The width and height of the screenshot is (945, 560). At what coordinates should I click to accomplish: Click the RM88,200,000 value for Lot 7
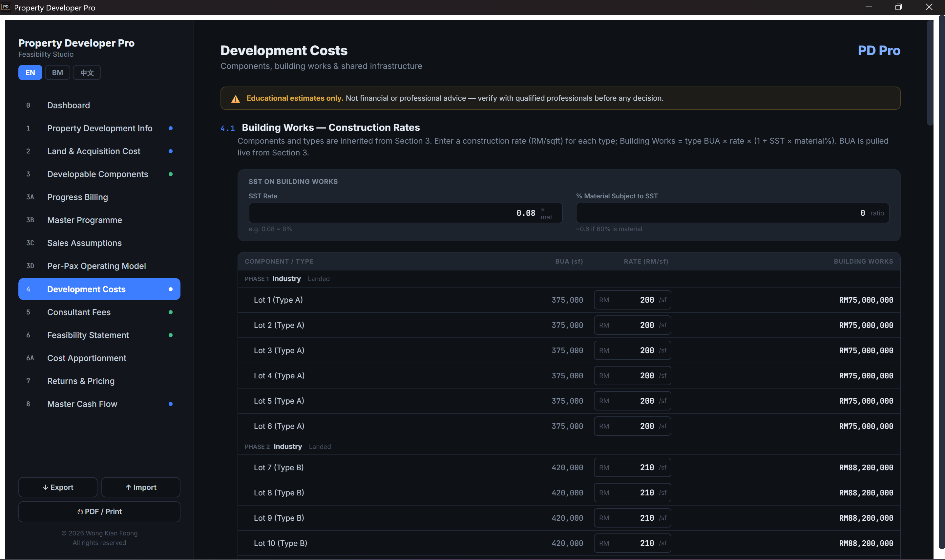click(866, 468)
